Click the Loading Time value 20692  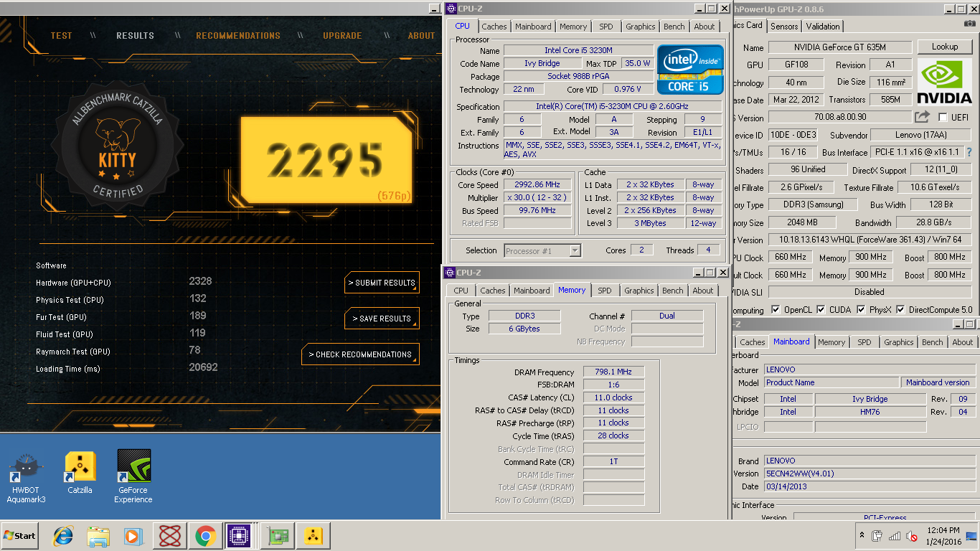click(203, 367)
